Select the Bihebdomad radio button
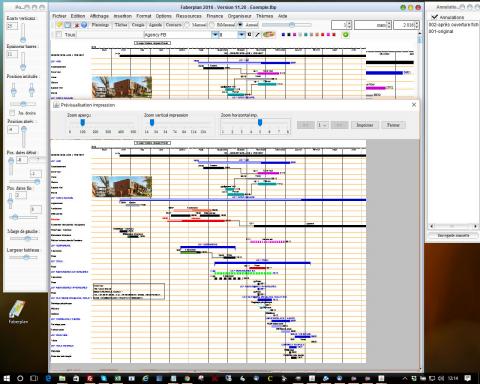The image size is (480, 384). [x=212, y=25]
